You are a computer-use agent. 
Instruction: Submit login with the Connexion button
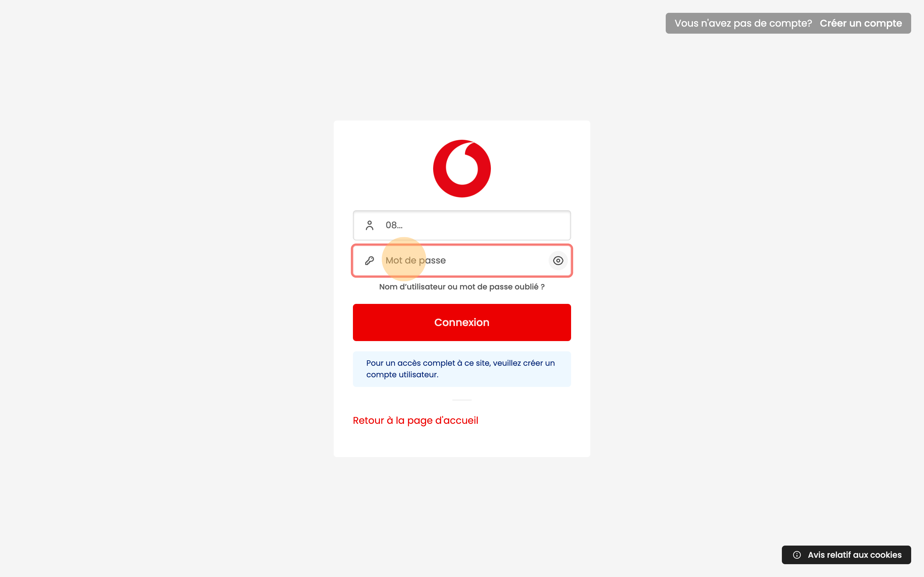(x=462, y=322)
